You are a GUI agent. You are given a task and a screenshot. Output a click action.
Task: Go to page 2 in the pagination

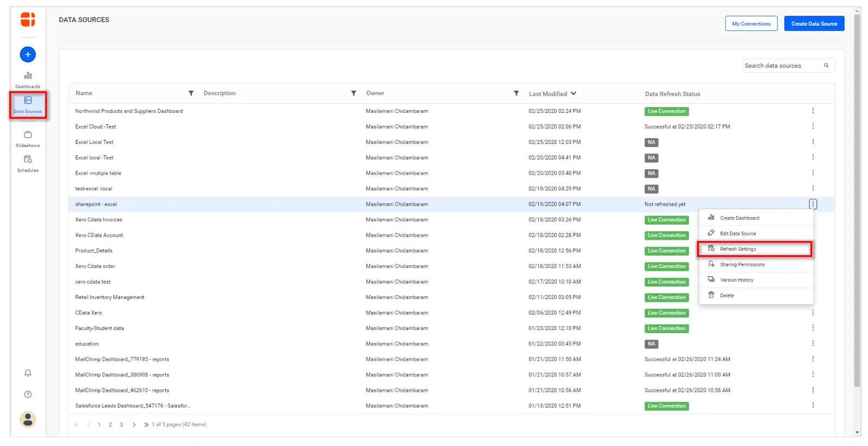pos(110,425)
